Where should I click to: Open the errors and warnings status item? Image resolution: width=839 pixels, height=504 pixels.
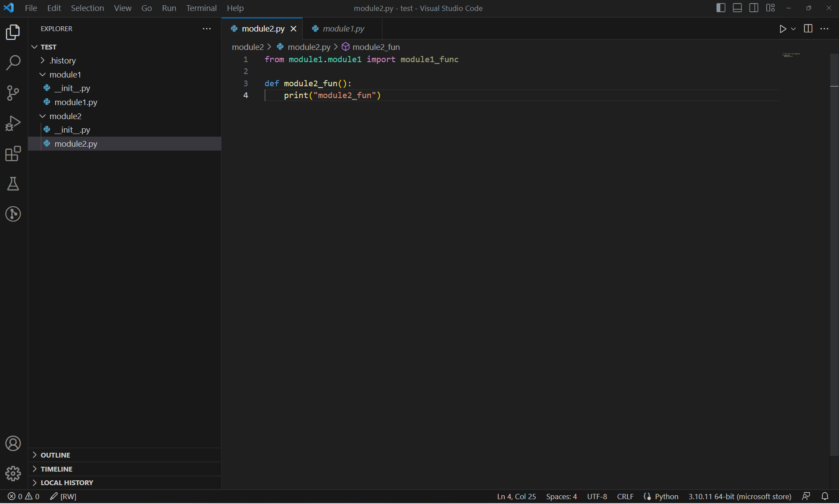pyautogui.click(x=24, y=497)
